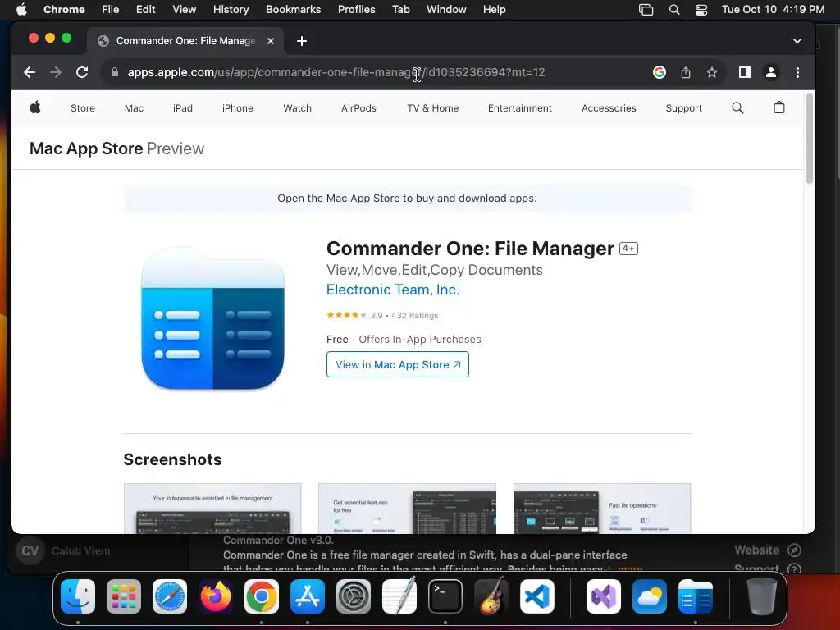
Task: Open the Bookmarks menu
Action: tap(293, 10)
